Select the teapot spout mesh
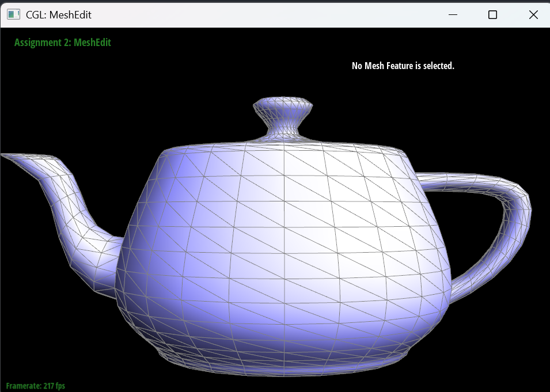The height and width of the screenshot is (392, 550). 70,218
